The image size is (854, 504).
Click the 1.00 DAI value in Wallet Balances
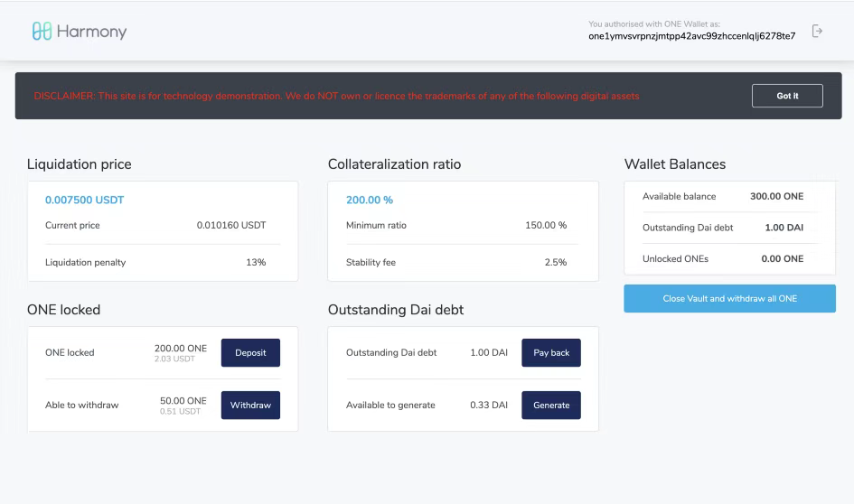pyautogui.click(x=784, y=228)
